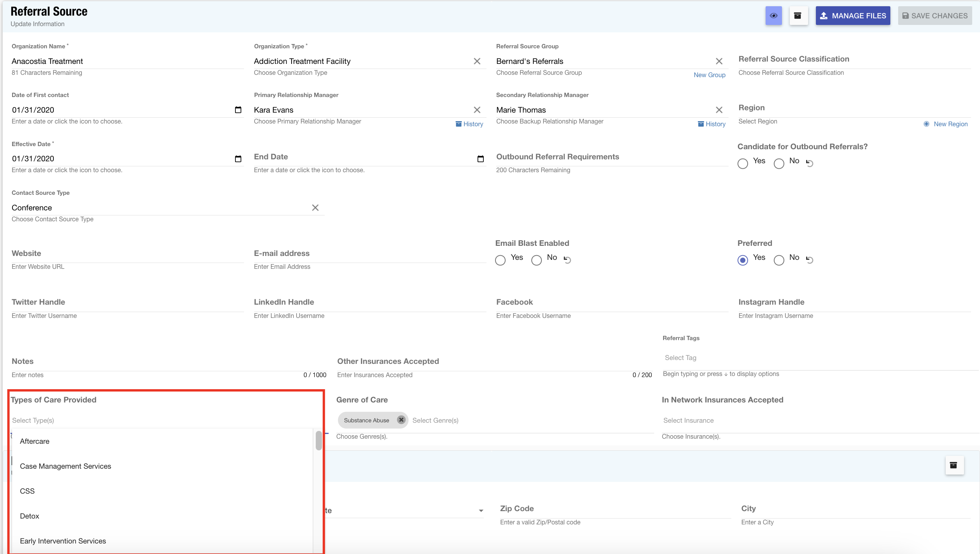980x554 pixels.
Task: Remove the Substance Abuse genre chip
Action: pos(401,420)
